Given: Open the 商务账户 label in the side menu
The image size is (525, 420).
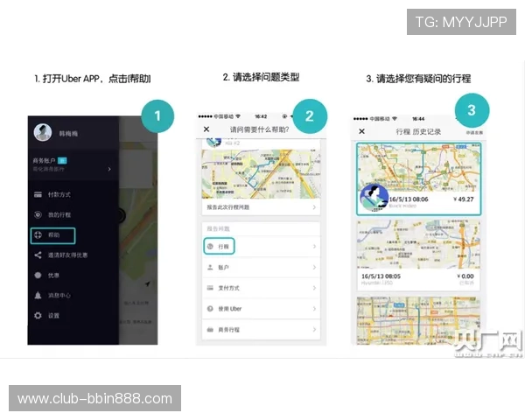Looking at the screenshot, I should [x=45, y=161].
